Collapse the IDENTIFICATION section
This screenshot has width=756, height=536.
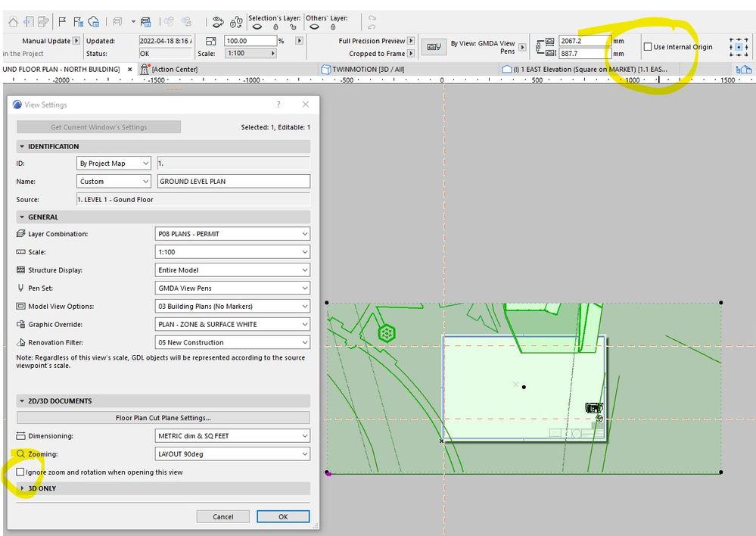tap(23, 147)
